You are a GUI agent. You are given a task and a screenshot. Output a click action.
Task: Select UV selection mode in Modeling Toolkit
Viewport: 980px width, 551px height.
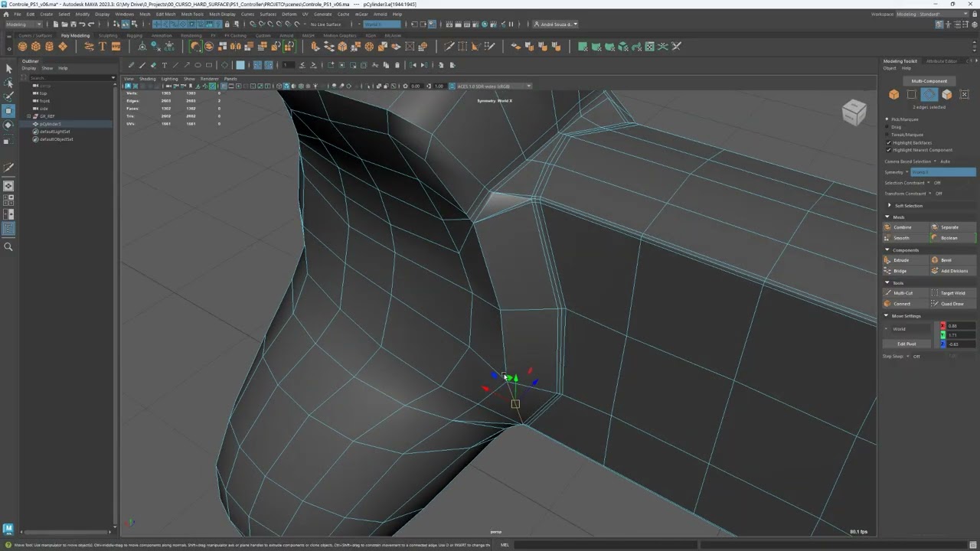pos(965,94)
